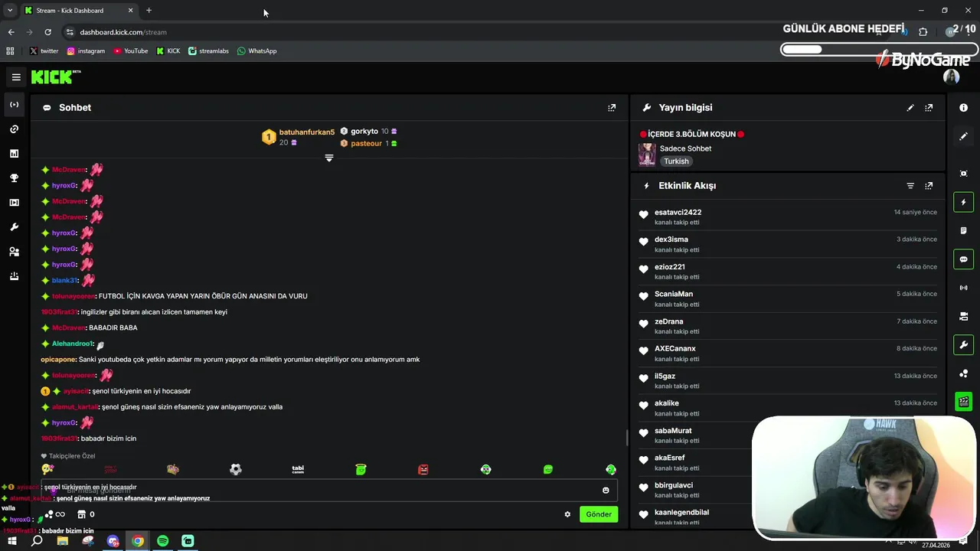
Task: Collapse the chat leaderboard with the arrow
Action: (x=329, y=158)
